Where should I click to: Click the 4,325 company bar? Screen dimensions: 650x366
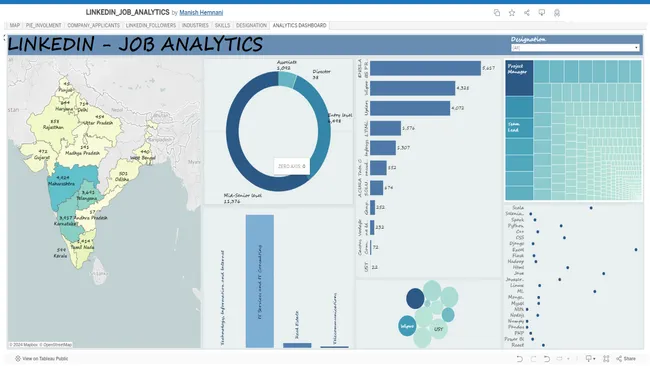412,88
